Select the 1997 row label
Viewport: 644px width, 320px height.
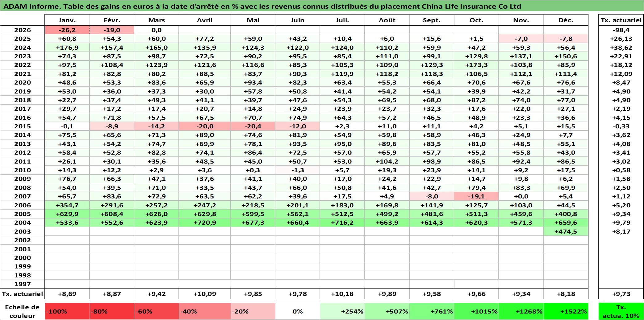23,284
